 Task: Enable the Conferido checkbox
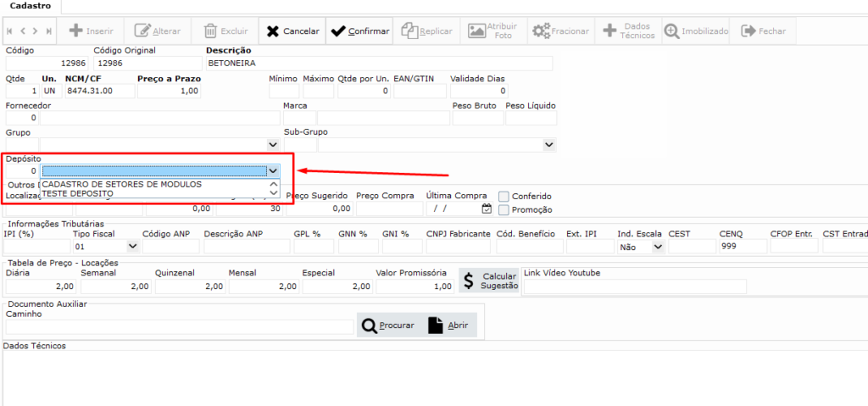tap(504, 196)
